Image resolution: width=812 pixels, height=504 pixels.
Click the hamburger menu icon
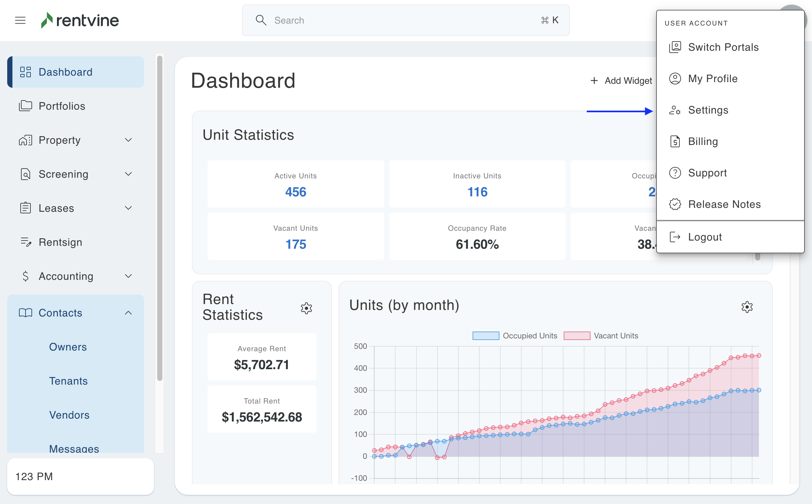pos(20,20)
